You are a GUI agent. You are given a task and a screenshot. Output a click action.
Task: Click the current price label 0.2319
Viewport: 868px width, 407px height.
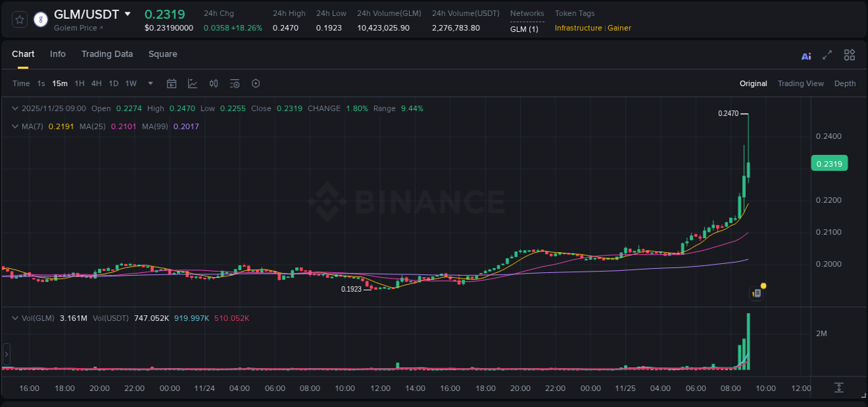pyautogui.click(x=829, y=163)
